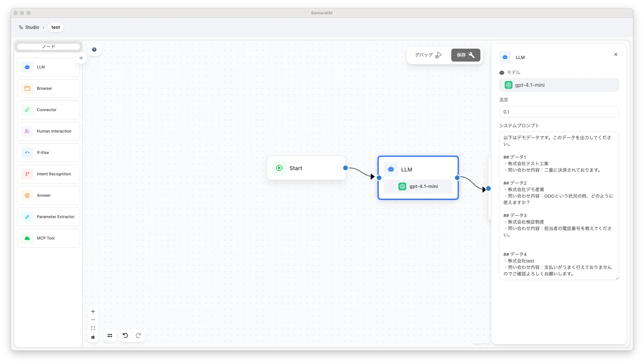Choose Answer node entry
Screen dimensions: 644x364
pos(49,195)
